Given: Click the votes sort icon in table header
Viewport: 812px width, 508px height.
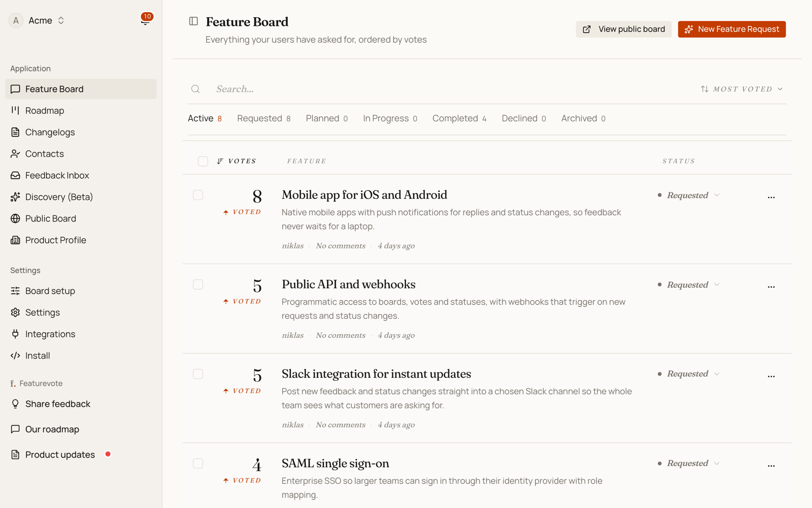Looking at the screenshot, I should pyautogui.click(x=220, y=161).
